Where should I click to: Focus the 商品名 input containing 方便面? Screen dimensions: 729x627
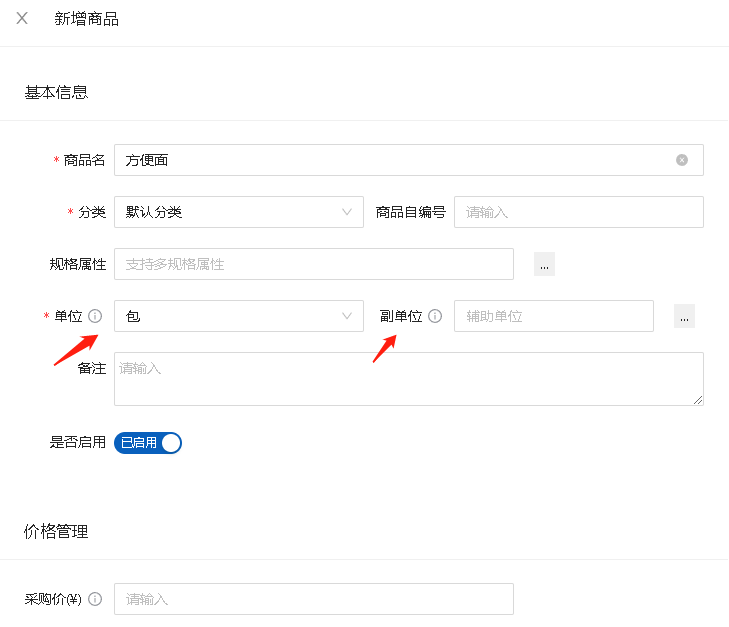409,160
